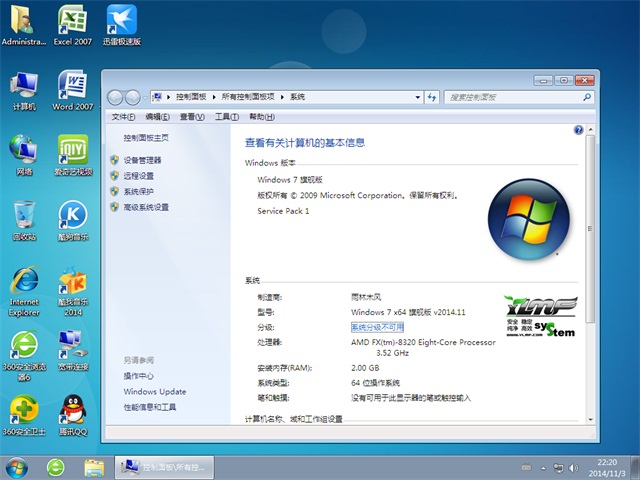The width and height of the screenshot is (640, 480).
Task: Open the recent pages dropdown near back buttons
Action: (145, 98)
